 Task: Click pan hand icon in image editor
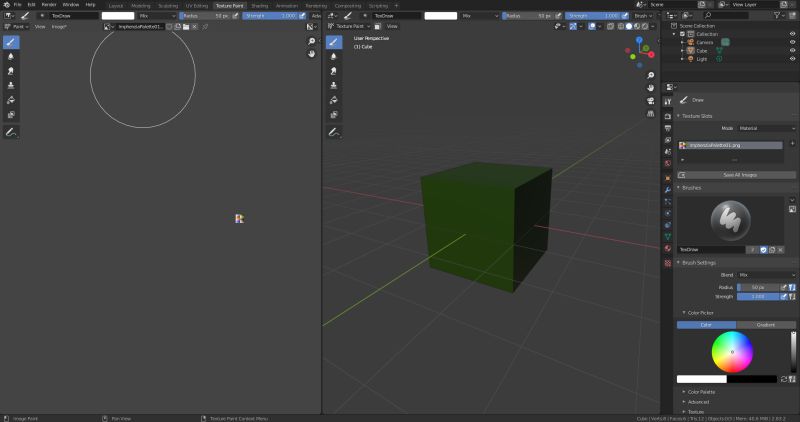(311, 54)
